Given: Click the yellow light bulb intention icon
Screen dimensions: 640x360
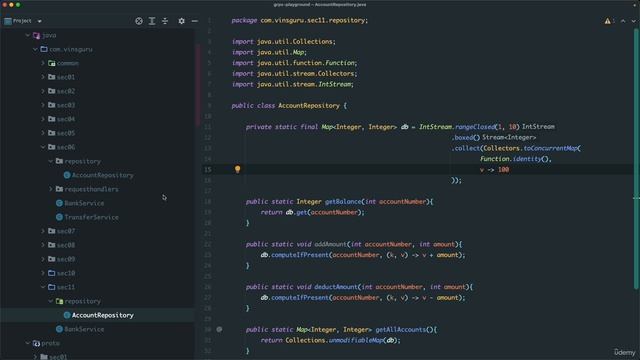Looking at the screenshot, I should (x=238, y=169).
